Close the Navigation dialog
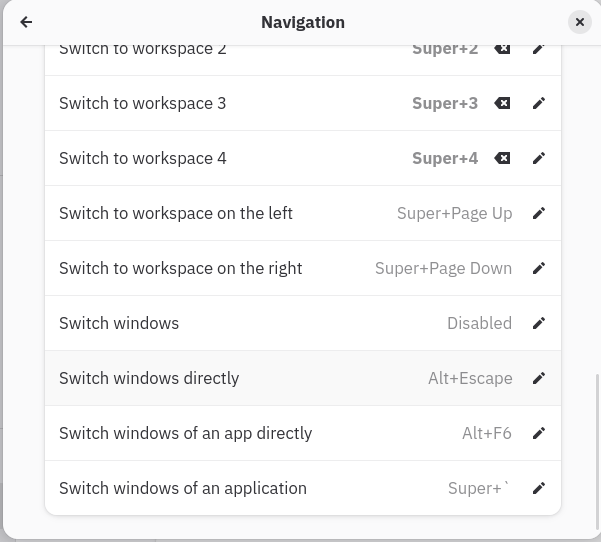Image resolution: width=601 pixels, height=542 pixels. [x=580, y=22]
